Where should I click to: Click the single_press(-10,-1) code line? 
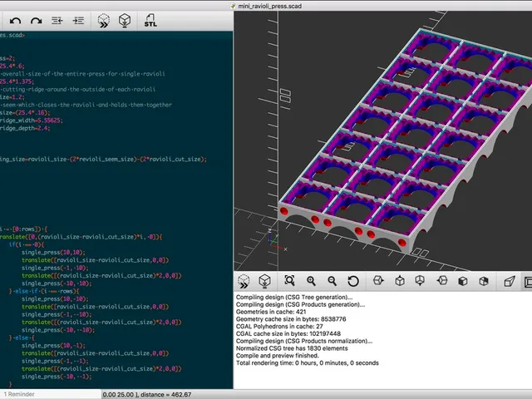[x=57, y=377]
